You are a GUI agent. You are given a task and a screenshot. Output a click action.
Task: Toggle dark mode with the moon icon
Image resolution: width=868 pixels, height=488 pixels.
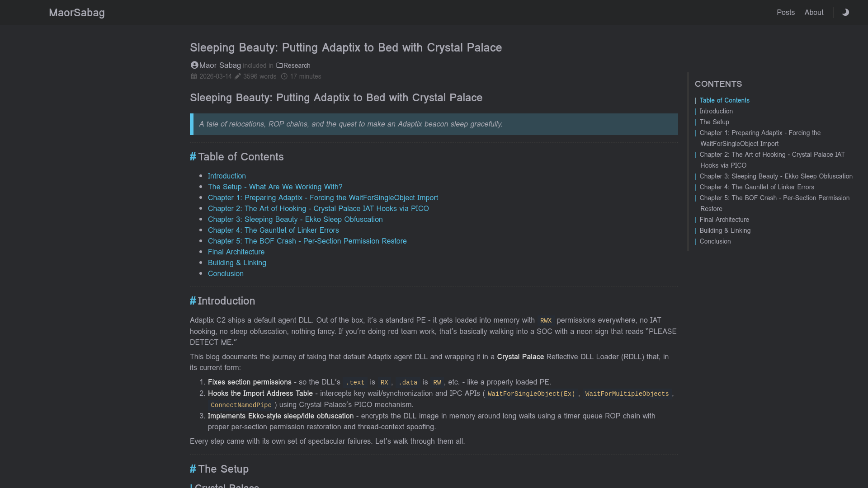pyautogui.click(x=845, y=12)
